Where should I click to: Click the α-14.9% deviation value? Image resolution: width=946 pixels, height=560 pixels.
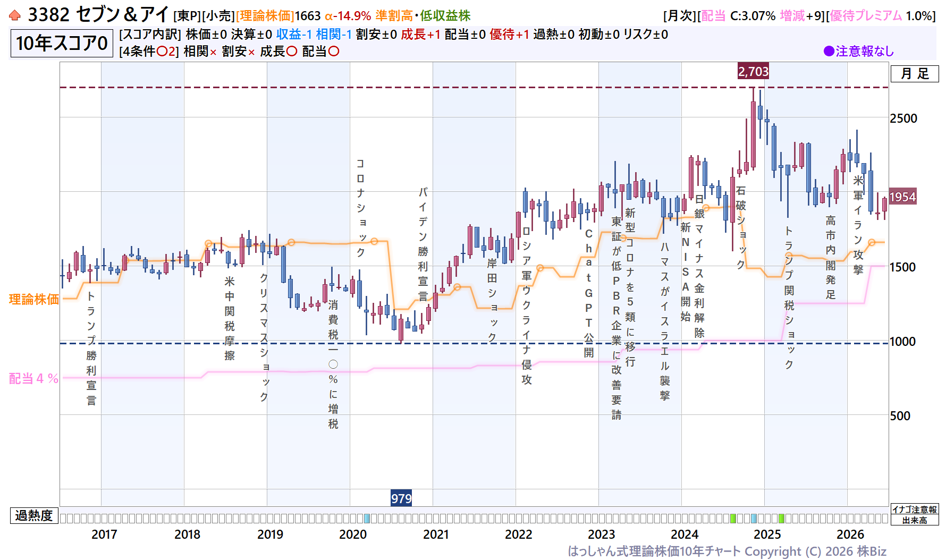pyautogui.click(x=348, y=16)
